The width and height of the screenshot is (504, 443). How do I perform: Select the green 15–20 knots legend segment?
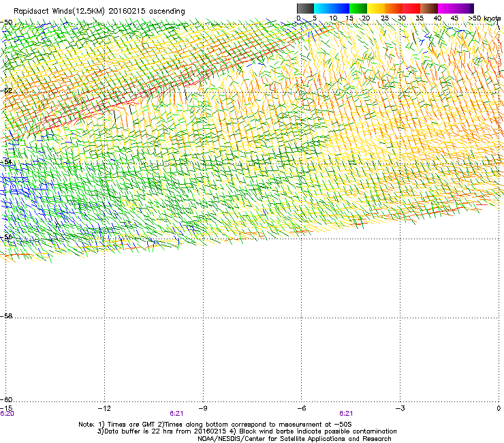coord(358,8)
